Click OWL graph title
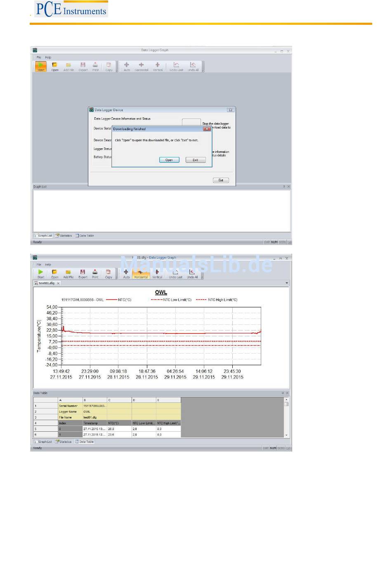 coord(161,292)
